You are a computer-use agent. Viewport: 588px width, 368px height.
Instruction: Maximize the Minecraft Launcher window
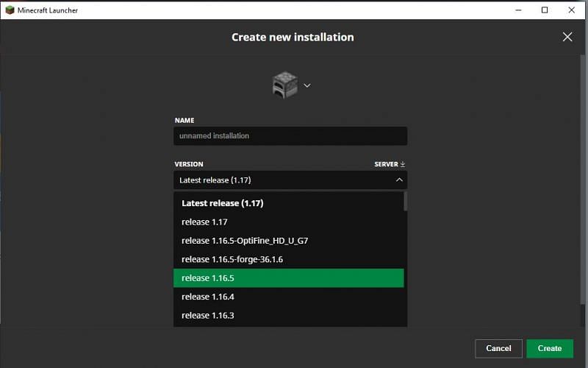pos(545,10)
